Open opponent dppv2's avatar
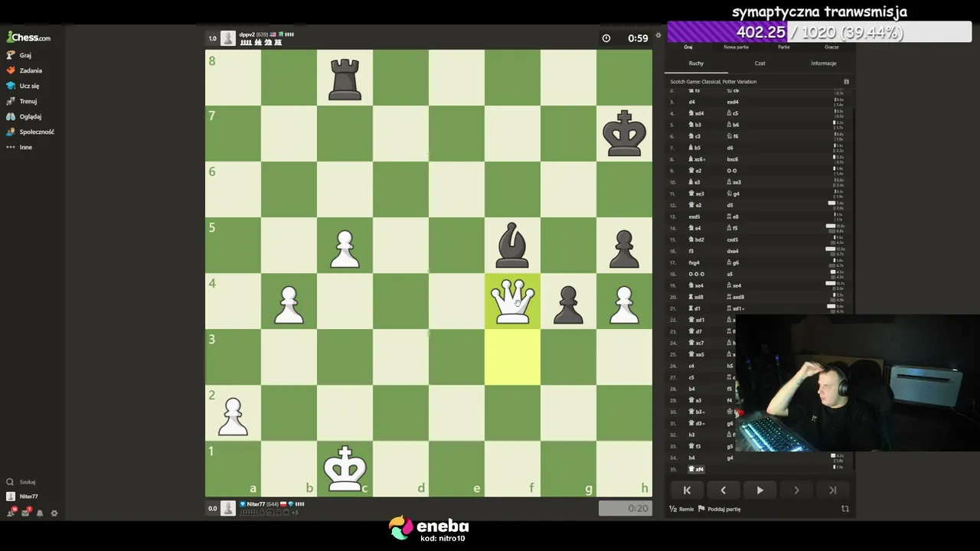The width and height of the screenshot is (980, 551). pos(228,38)
